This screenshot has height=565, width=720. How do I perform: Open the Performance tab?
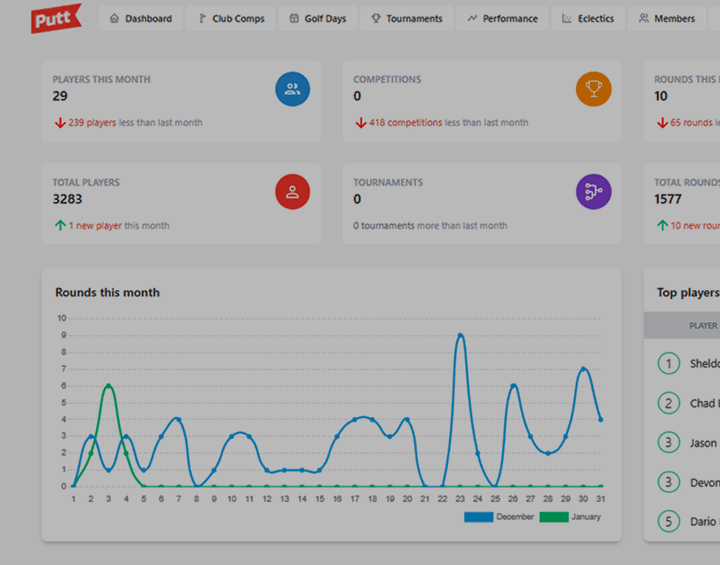tap(502, 18)
